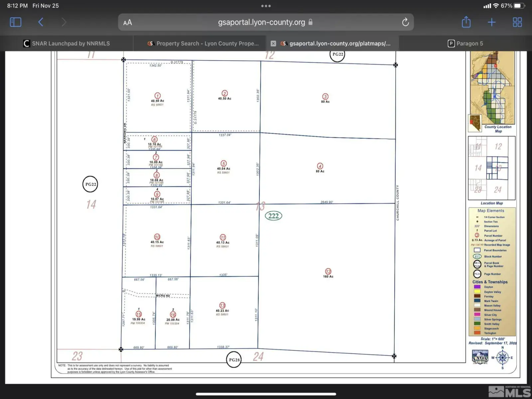532x399 pixels.
Task: Open the Safari sidebar panel
Action: pos(16,22)
